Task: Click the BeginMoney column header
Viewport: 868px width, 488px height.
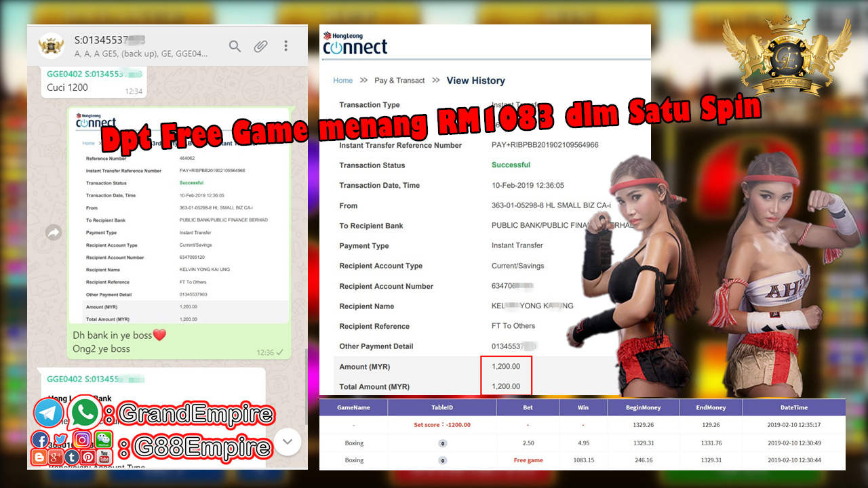Action: [643, 407]
